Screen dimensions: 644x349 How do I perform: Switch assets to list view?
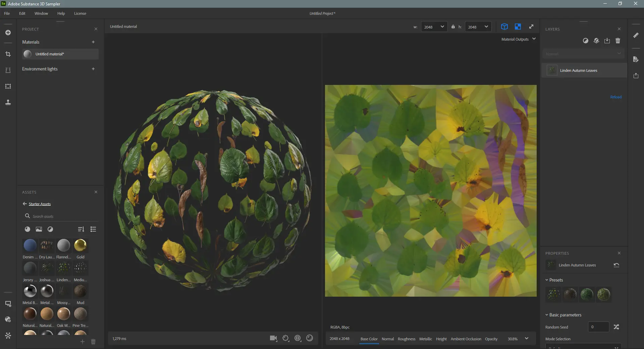pyautogui.click(x=93, y=229)
